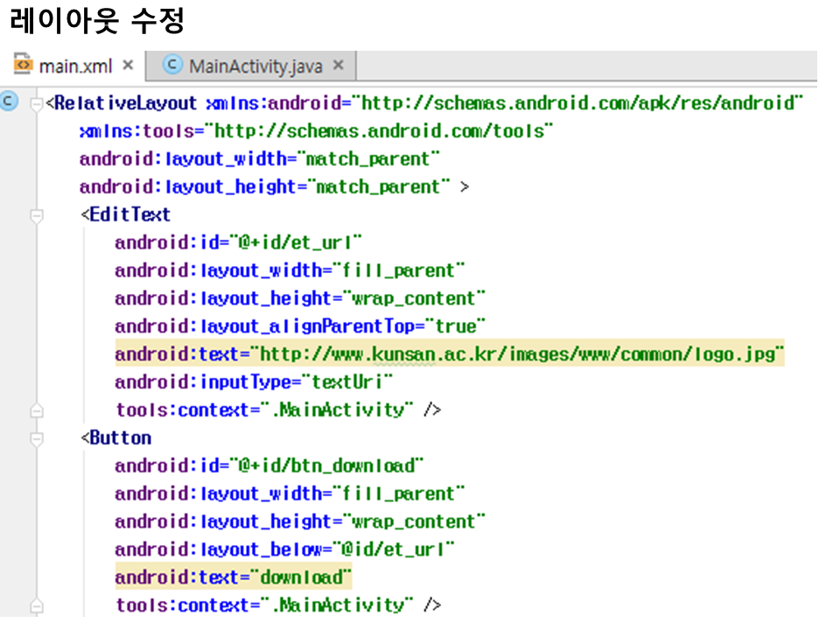The width and height of the screenshot is (840, 630).
Task: Click the Java class icon on MainActivity tab
Action: point(173,66)
